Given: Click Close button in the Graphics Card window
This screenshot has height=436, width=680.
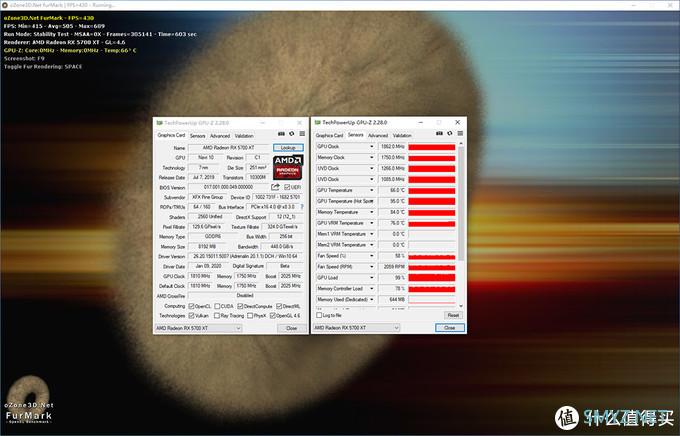Looking at the screenshot, I should point(291,328).
